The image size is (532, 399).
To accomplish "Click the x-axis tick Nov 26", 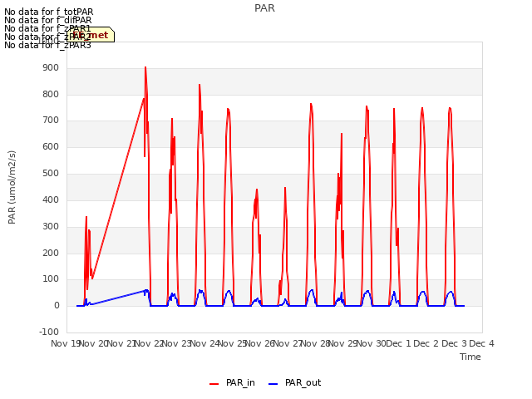I will coord(260,343).
